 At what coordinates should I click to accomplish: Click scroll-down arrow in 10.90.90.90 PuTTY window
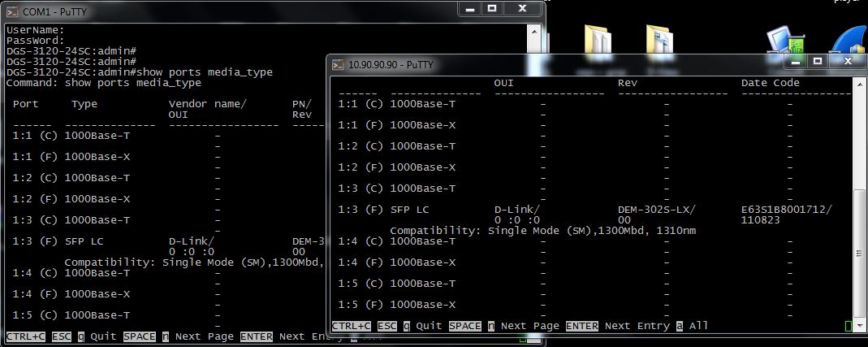tap(860, 325)
